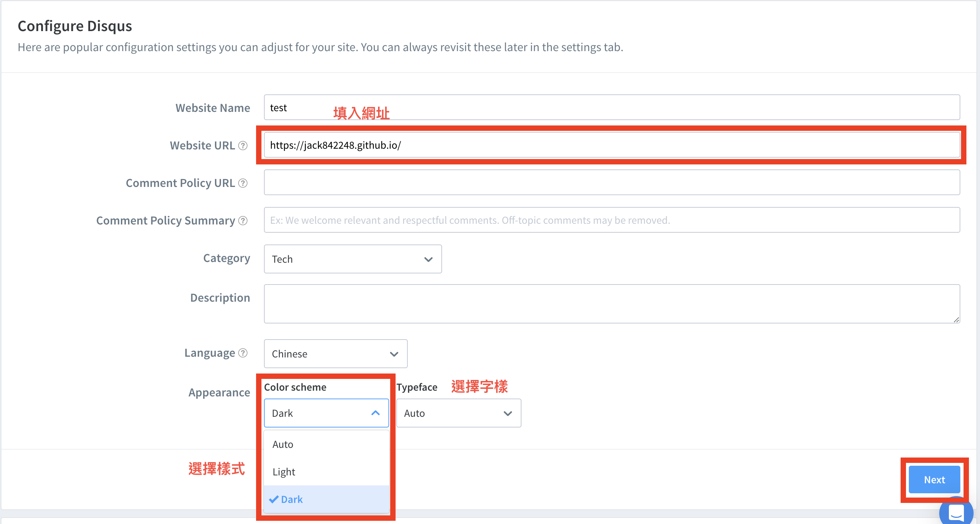This screenshot has width=980, height=524.
Task: Click the Appearance label
Action: coord(219,392)
